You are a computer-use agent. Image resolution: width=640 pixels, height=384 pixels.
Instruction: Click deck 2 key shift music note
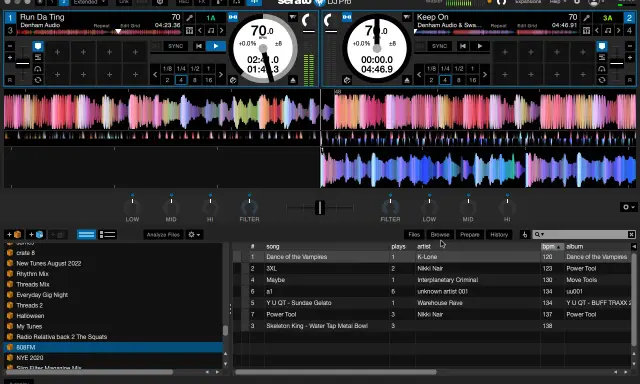[608, 30]
